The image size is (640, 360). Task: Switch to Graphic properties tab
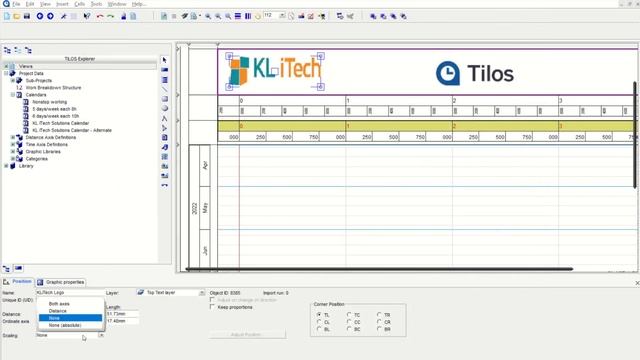pos(61,282)
